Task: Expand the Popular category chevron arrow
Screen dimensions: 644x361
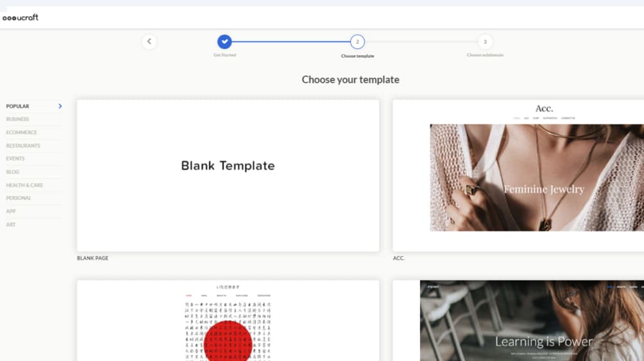Action: click(x=60, y=106)
